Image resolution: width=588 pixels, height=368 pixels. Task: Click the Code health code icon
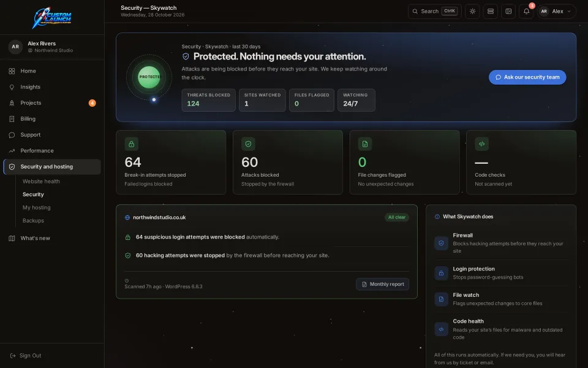coord(442,329)
